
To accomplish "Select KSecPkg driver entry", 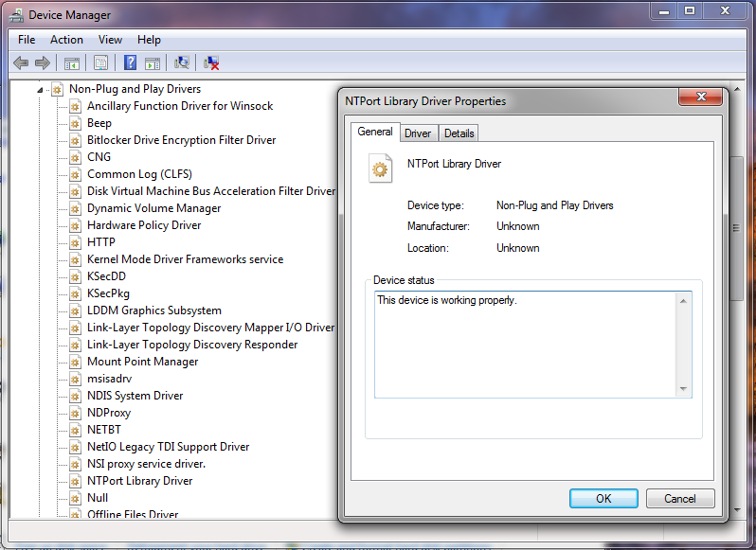I will 108,293.
